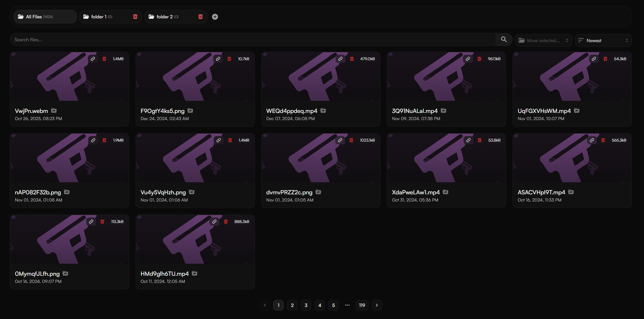This screenshot has height=319, width=644.
Task: Delete folder 1 with trash icon
Action: click(135, 17)
